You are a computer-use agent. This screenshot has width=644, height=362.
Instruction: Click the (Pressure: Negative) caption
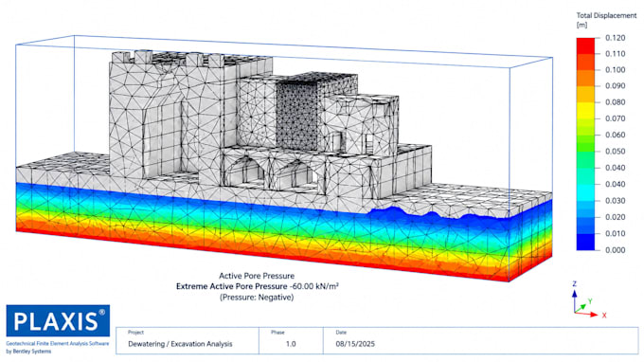257,297
